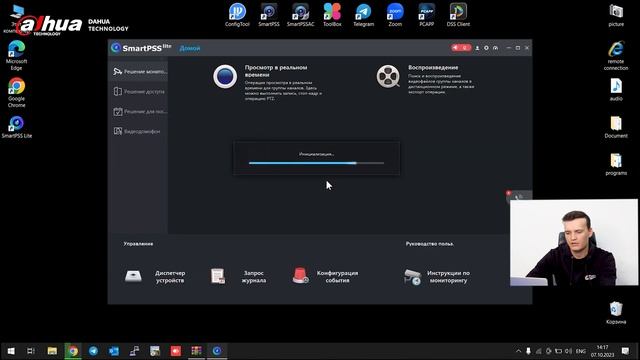
Task: Open remote connection desktop shortcut
Action: (616, 56)
